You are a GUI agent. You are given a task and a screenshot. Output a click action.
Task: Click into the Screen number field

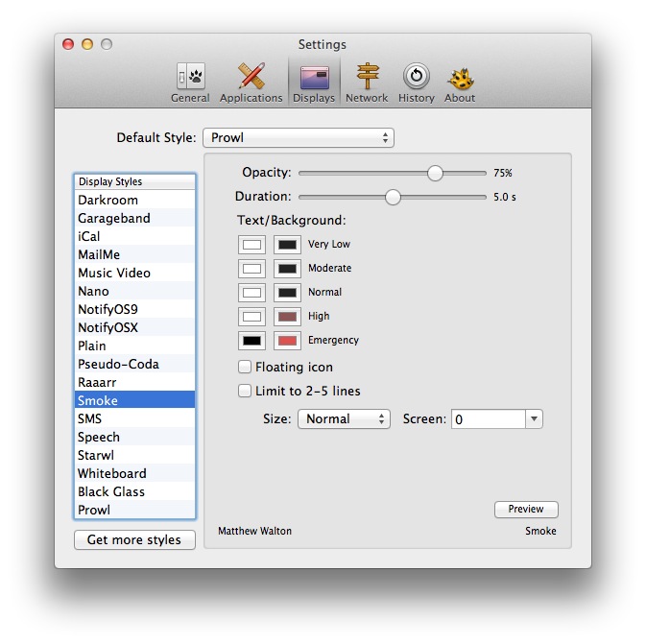point(489,419)
